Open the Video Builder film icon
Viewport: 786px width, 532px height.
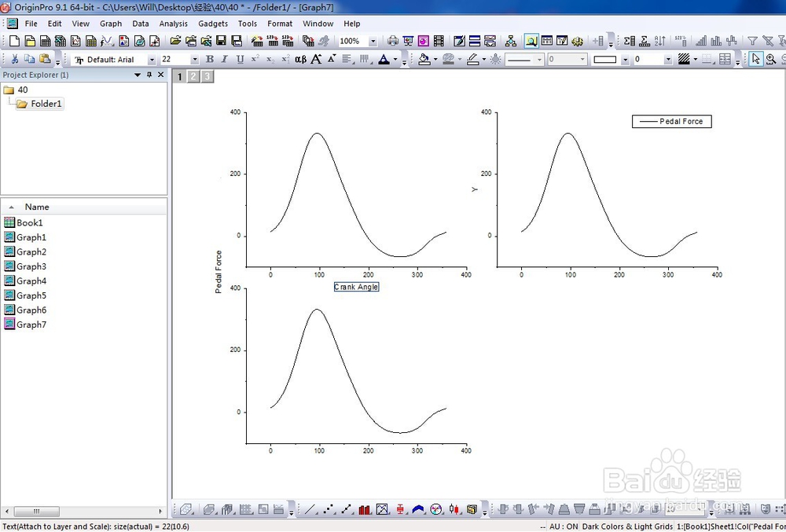tap(439, 41)
